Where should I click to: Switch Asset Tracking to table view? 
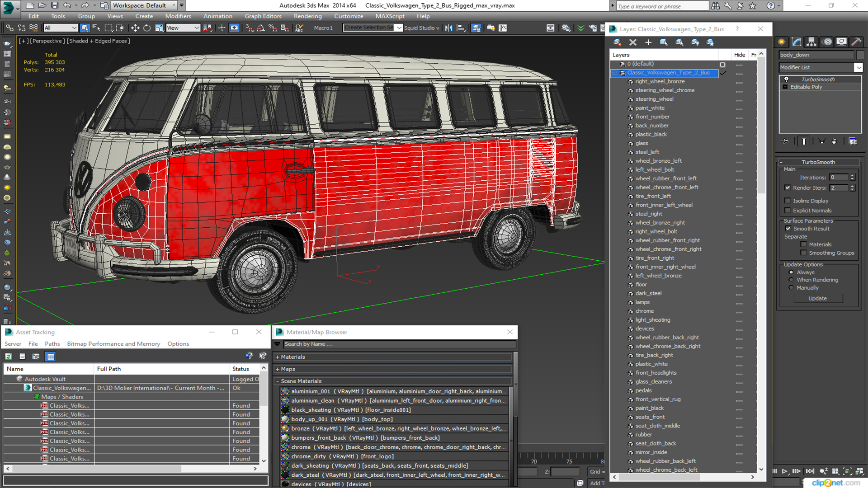click(51, 357)
